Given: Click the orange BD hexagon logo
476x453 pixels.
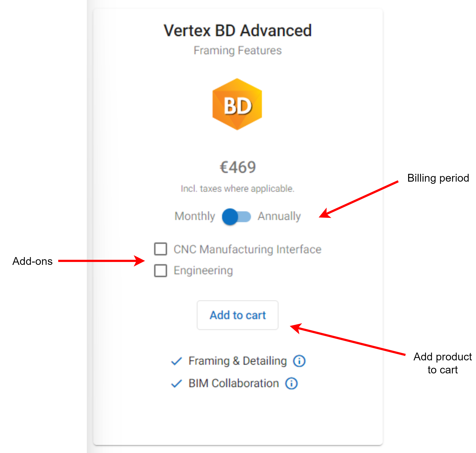Looking at the screenshot, I should tap(237, 104).
